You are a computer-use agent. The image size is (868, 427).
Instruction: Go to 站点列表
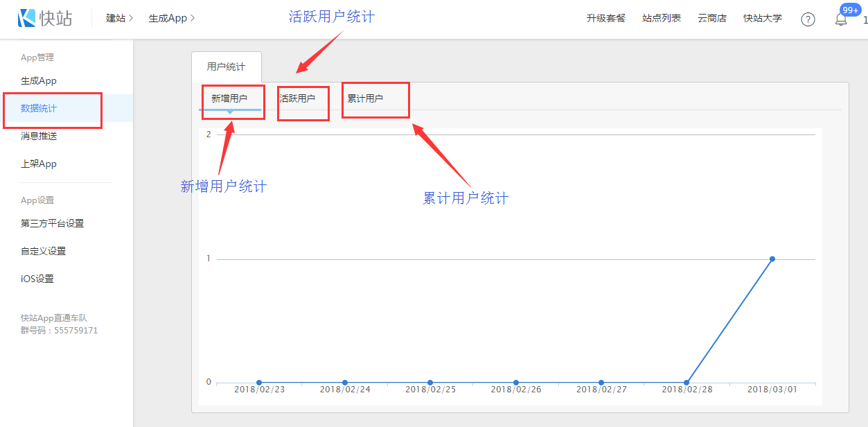pos(661,18)
